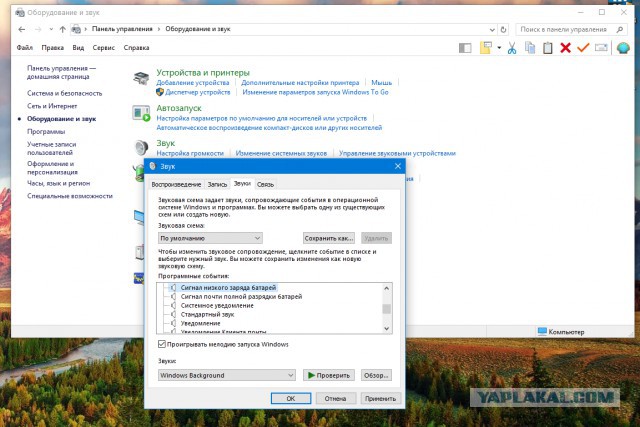
Task: Select Стандартный звук event
Action: [x=207, y=315]
